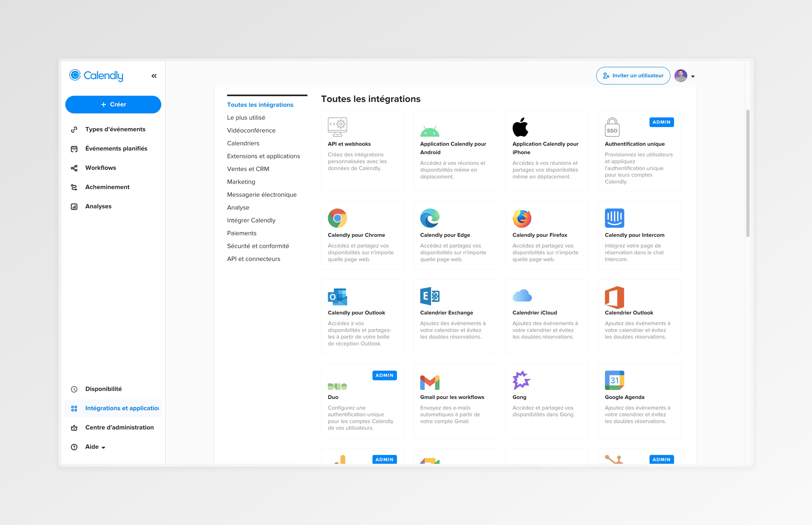Open Analyses chart icon
Screen dimensions: 812x525
74,207
